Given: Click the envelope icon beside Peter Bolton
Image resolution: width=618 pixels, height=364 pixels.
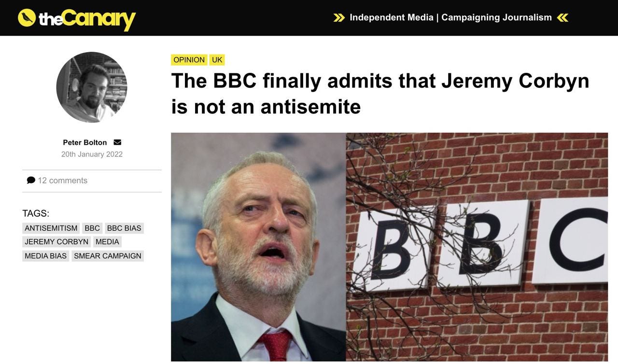Looking at the screenshot, I should click(x=117, y=142).
